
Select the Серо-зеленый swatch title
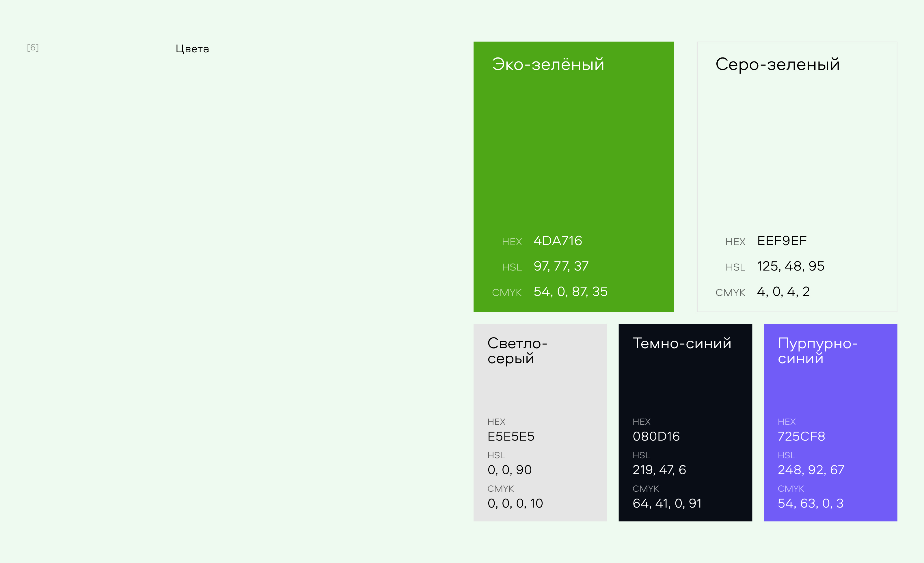[x=777, y=64]
